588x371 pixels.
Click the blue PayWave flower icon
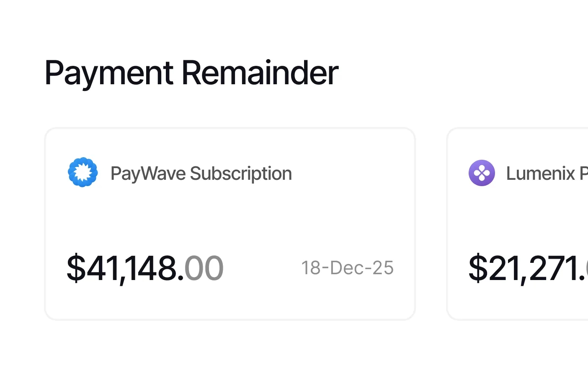tap(83, 172)
